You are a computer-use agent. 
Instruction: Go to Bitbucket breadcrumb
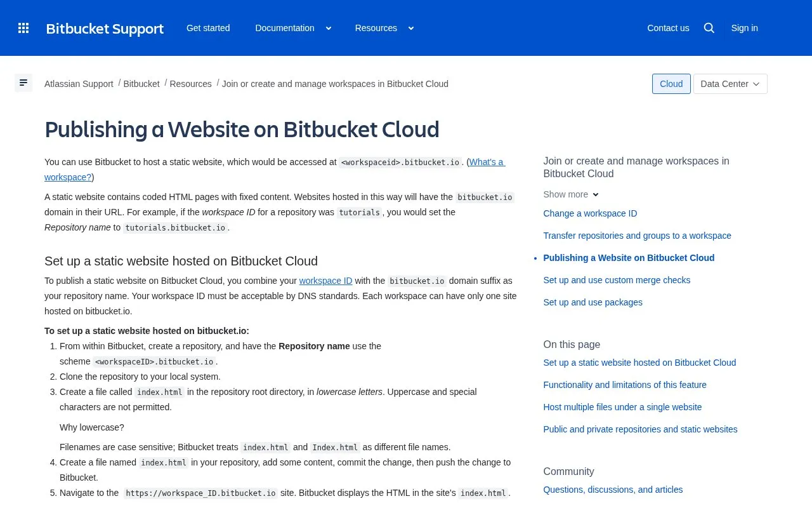click(x=141, y=84)
